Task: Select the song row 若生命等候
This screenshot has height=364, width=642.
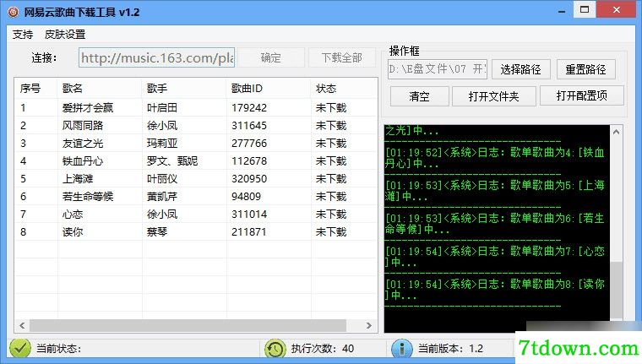Action: 196,197
